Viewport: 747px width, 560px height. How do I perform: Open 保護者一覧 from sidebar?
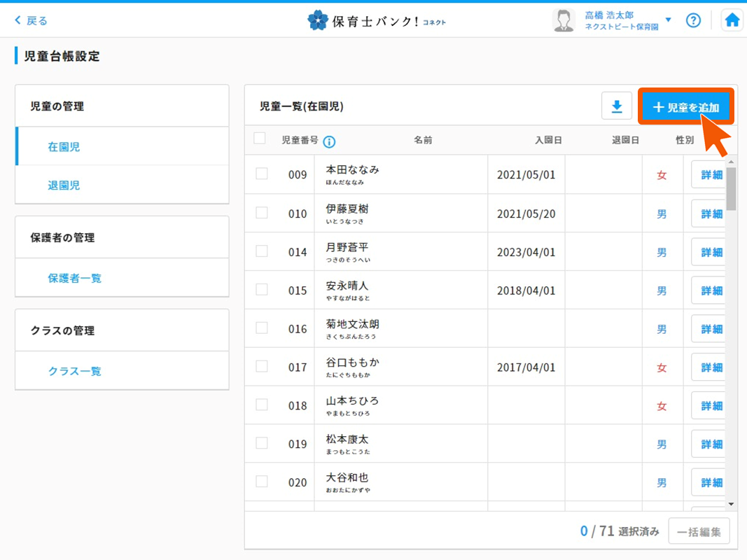point(74,278)
